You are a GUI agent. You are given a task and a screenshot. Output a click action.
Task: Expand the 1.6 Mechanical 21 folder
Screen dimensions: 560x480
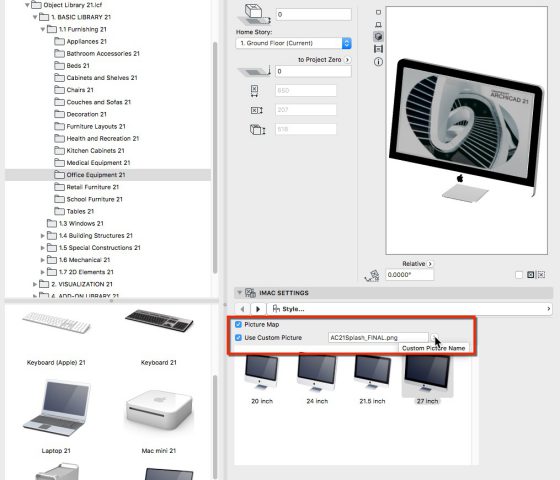[x=42, y=260]
